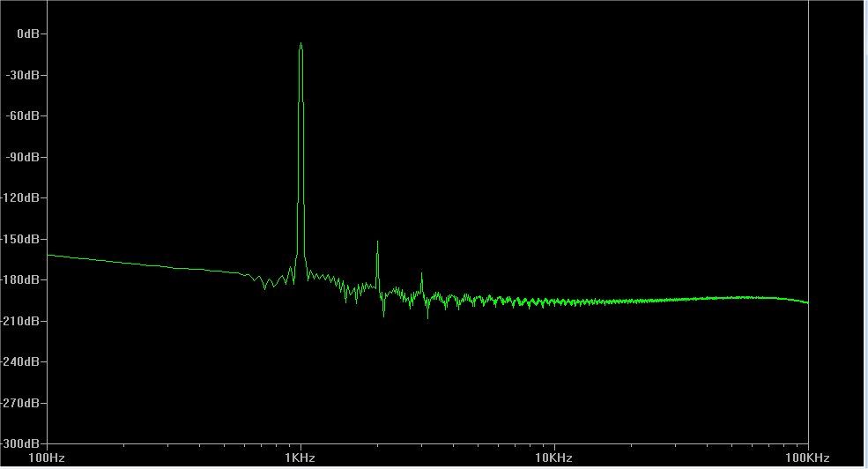This screenshot has width=868, height=469.
Task: Click the -270dB vertical axis label
Action: click(20, 403)
